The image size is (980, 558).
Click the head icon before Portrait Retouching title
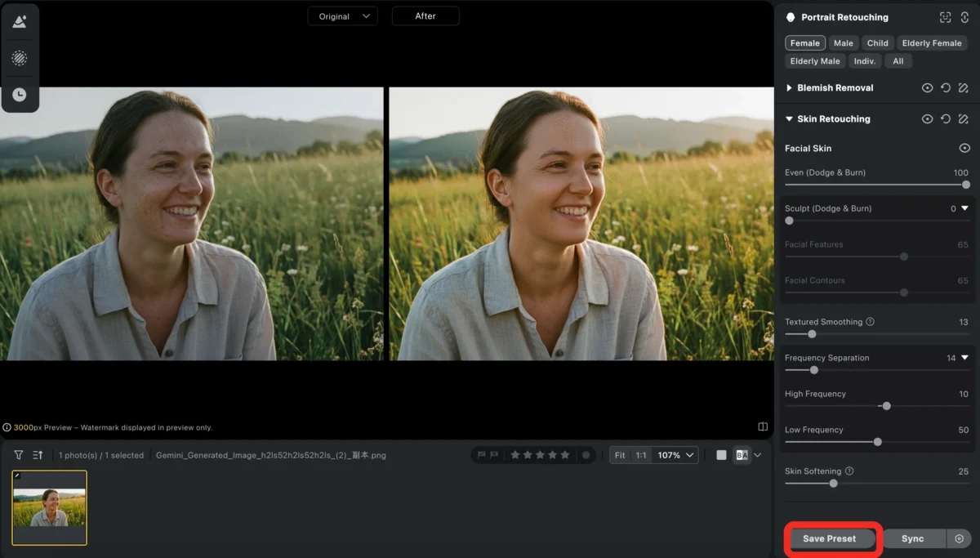click(791, 17)
